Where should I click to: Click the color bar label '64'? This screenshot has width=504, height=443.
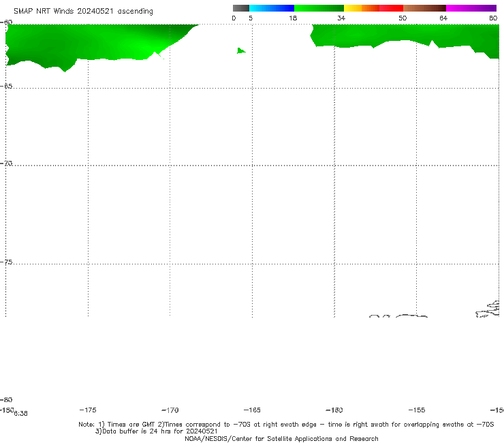(443, 18)
